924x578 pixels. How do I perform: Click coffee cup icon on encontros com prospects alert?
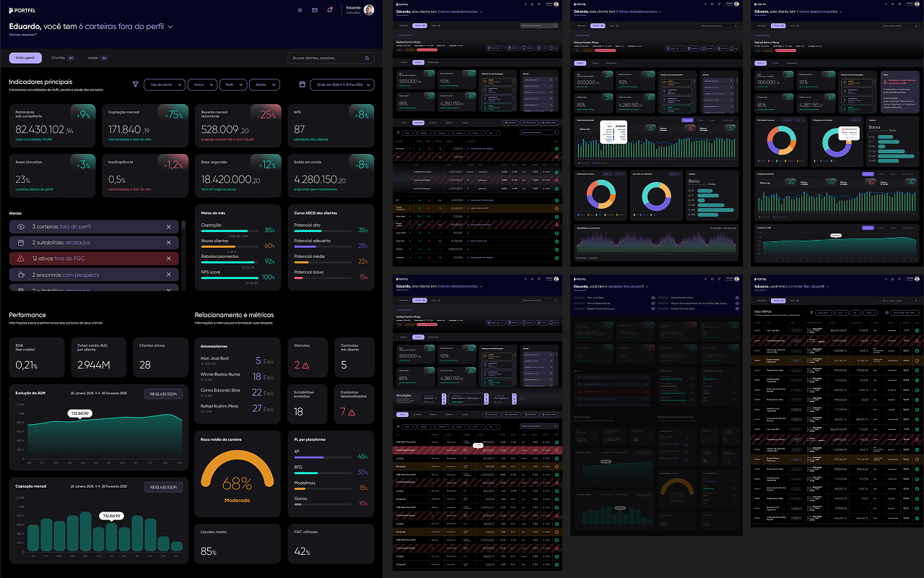tap(20, 275)
